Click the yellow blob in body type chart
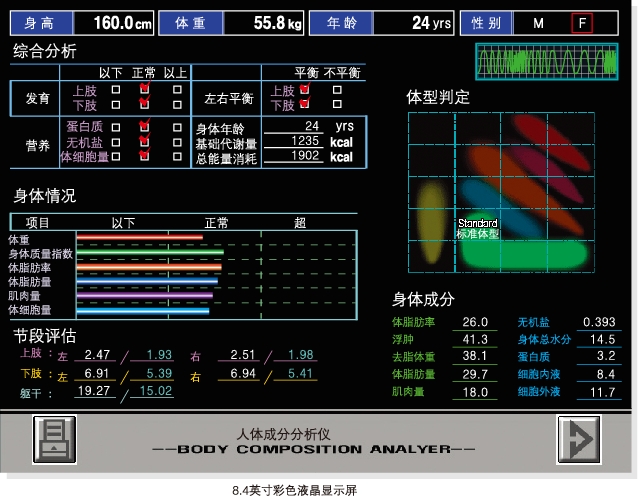 coord(431,211)
